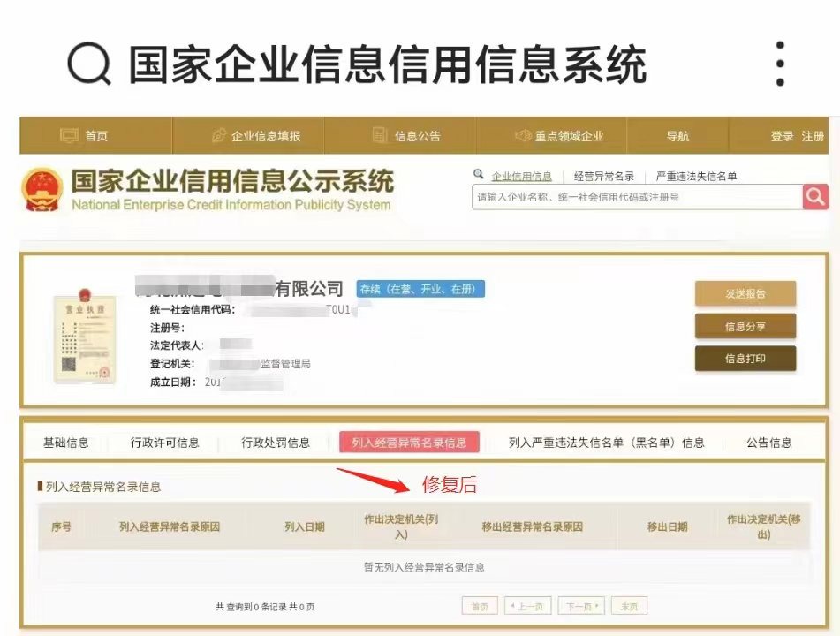Click the national emblem logo
This screenshot has height=636, width=840.
[x=42, y=192]
